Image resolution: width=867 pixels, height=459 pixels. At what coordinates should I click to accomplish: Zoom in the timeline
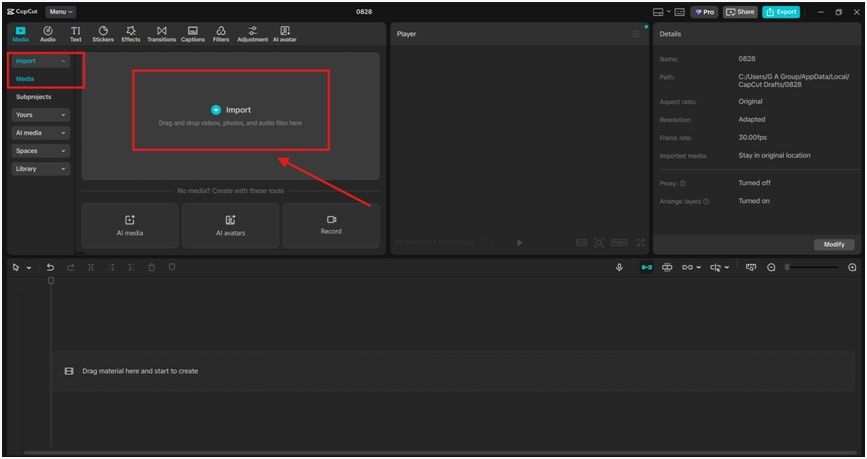(852, 268)
